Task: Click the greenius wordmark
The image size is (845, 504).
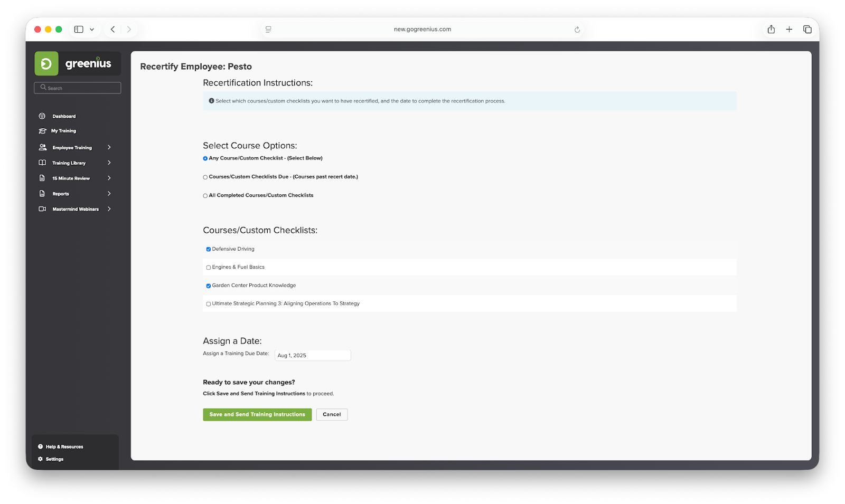Action: pos(88,64)
